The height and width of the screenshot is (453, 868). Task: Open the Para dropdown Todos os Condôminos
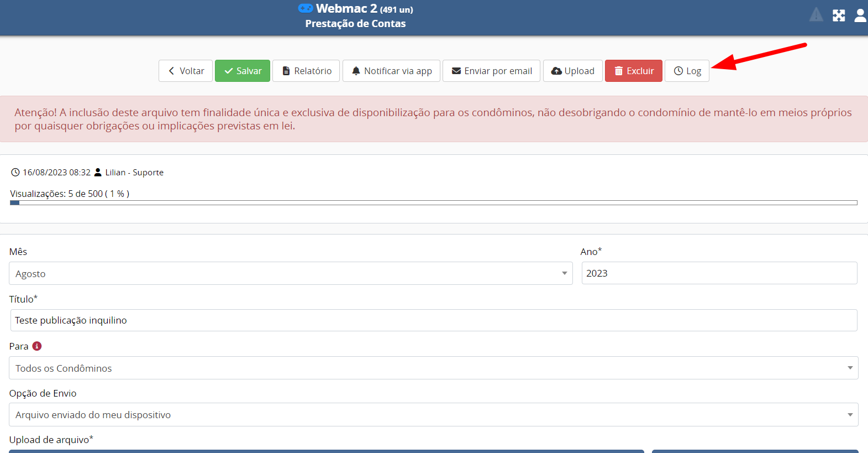coord(433,368)
